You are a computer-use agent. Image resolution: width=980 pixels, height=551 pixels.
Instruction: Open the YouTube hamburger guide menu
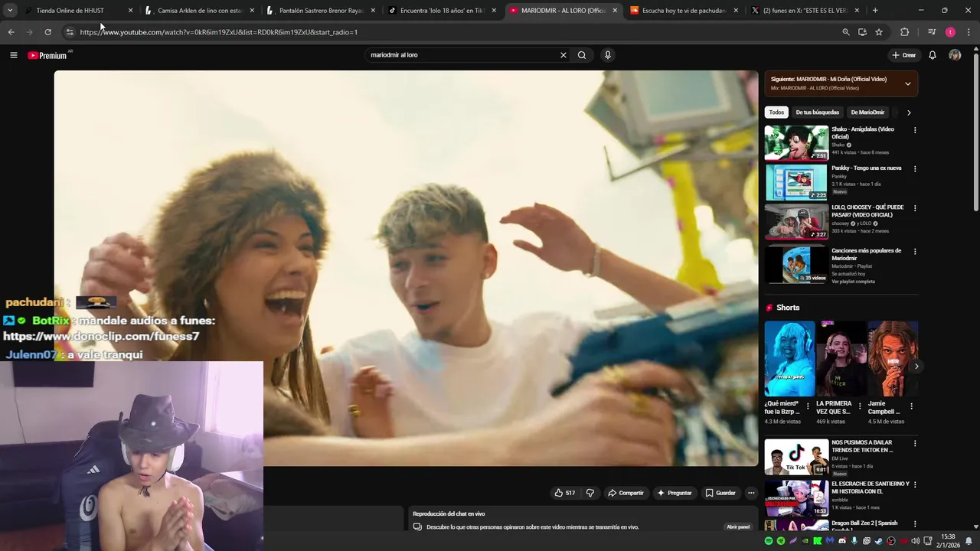[13, 55]
